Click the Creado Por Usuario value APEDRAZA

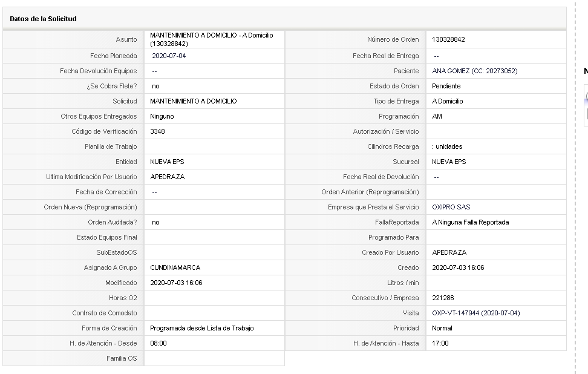pos(449,252)
